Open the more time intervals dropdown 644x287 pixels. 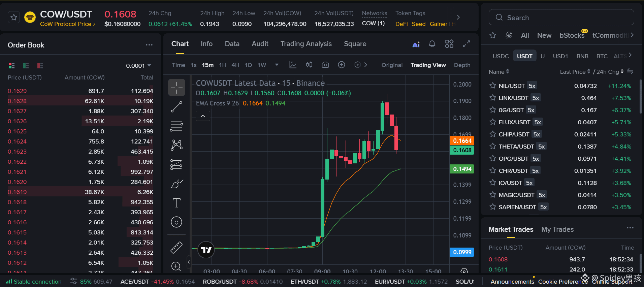pos(277,65)
